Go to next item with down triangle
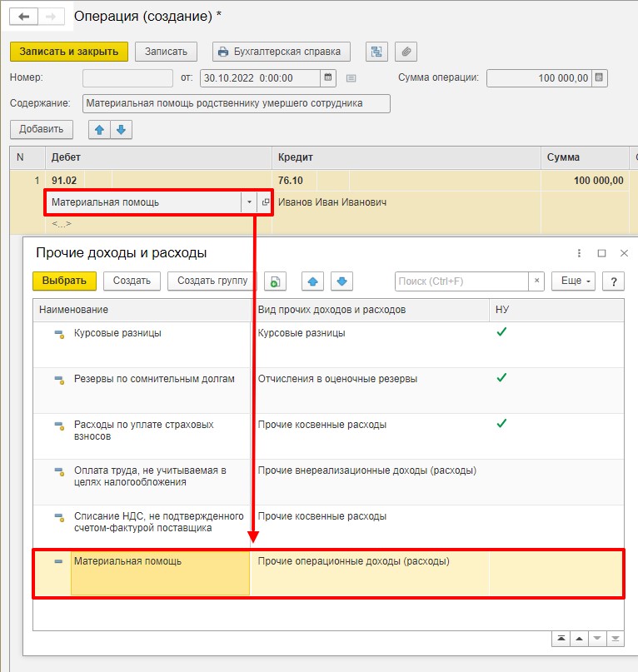The width and height of the screenshot is (638, 672). pyautogui.click(x=597, y=639)
